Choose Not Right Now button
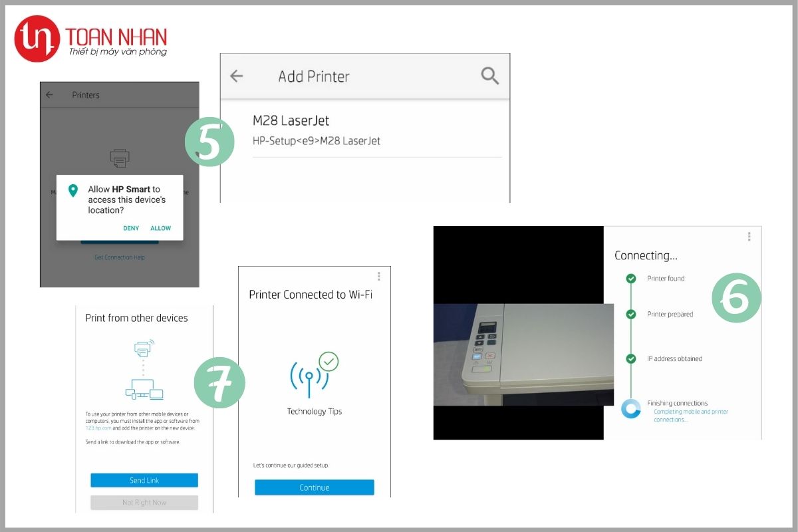This screenshot has height=532, width=798. point(144,503)
